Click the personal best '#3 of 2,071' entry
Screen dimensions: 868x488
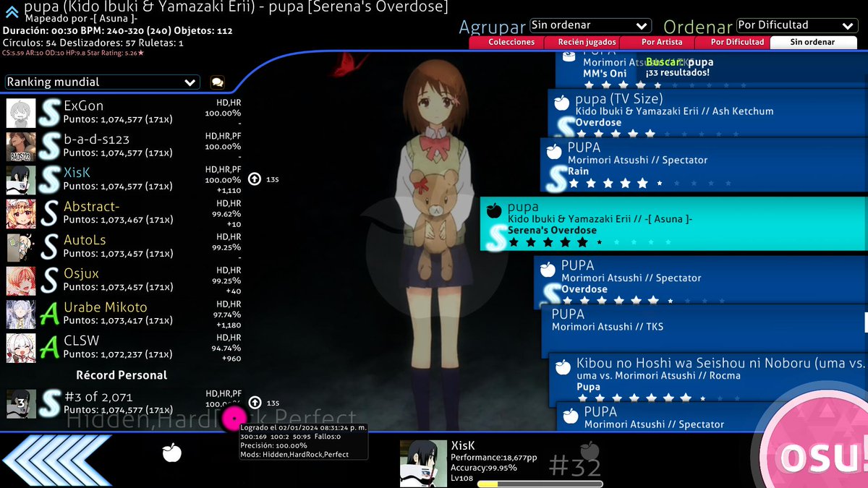pyautogui.click(x=123, y=403)
